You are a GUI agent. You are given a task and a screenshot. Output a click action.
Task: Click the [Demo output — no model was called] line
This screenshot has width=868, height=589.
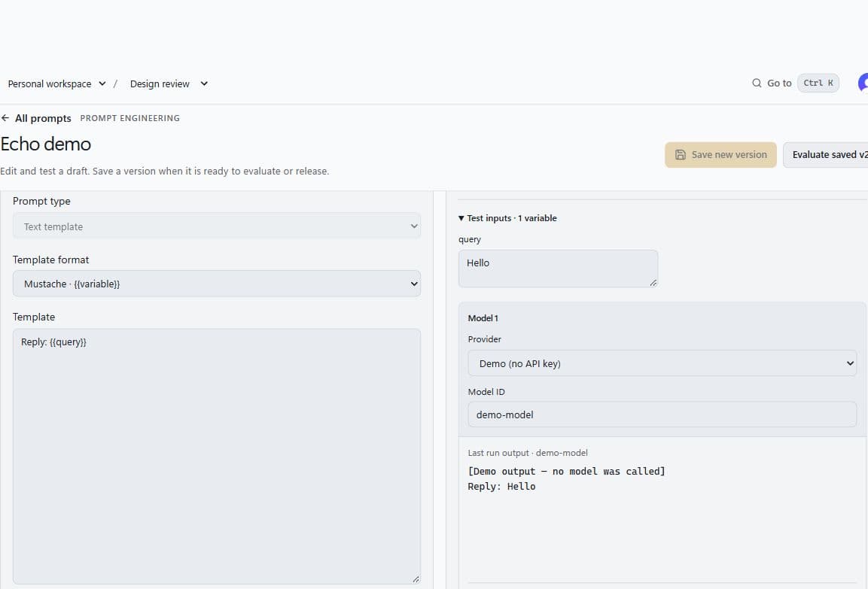(566, 471)
